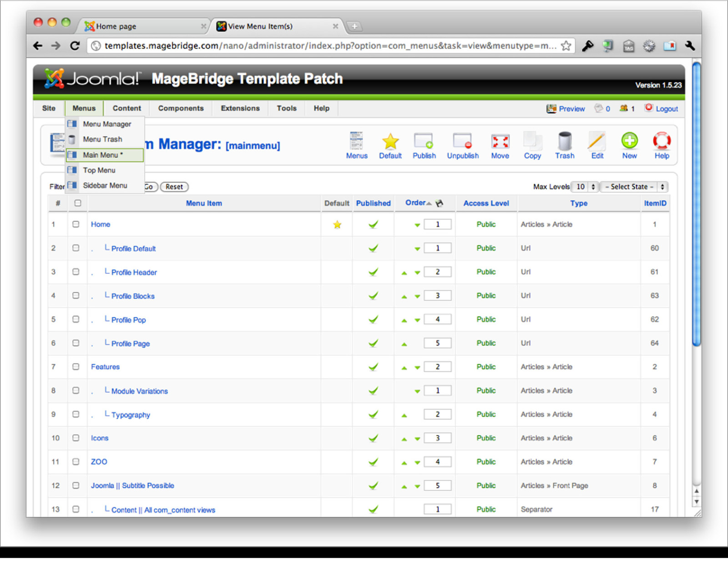
Task: Open the Menus menu
Action: [x=84, y=108]
